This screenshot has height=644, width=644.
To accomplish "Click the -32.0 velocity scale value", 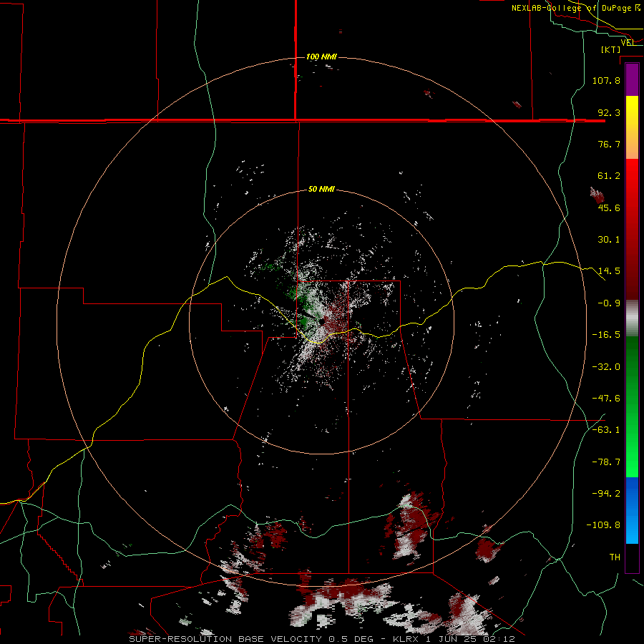I will click(x=606, y=367).
